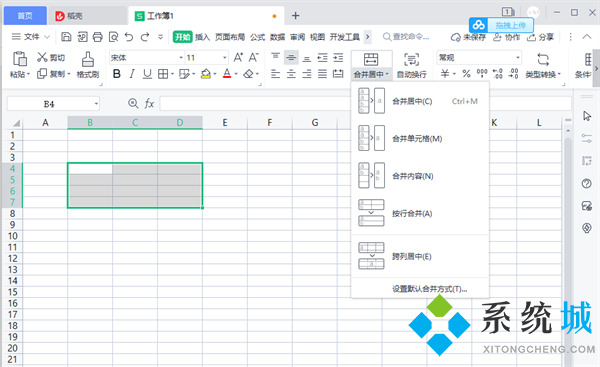Open the font name dropdown (宋体)
This screenshot has width=600, height=367.
click(x=181, y=58)
